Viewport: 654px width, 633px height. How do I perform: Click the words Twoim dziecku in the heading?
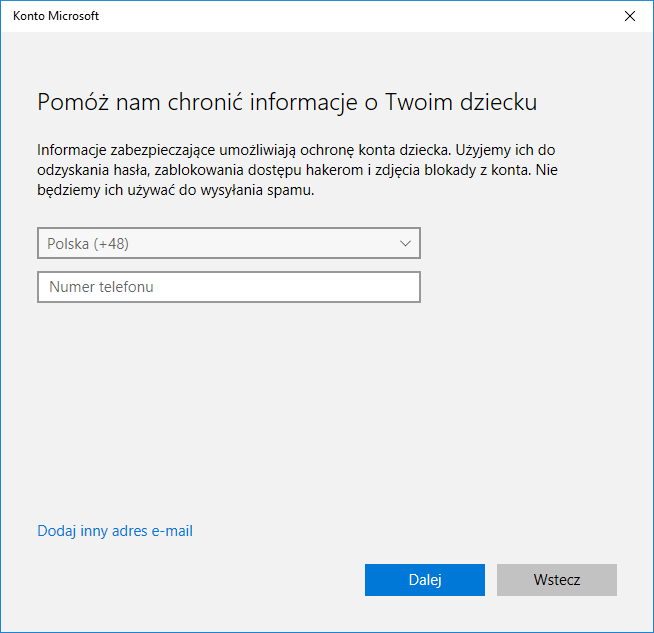[x=479, y=103]
